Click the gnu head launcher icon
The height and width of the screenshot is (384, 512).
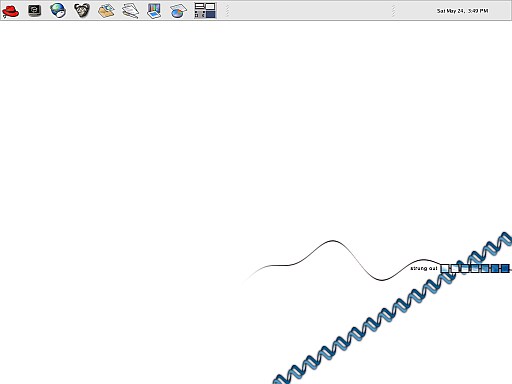coord(82,10)
